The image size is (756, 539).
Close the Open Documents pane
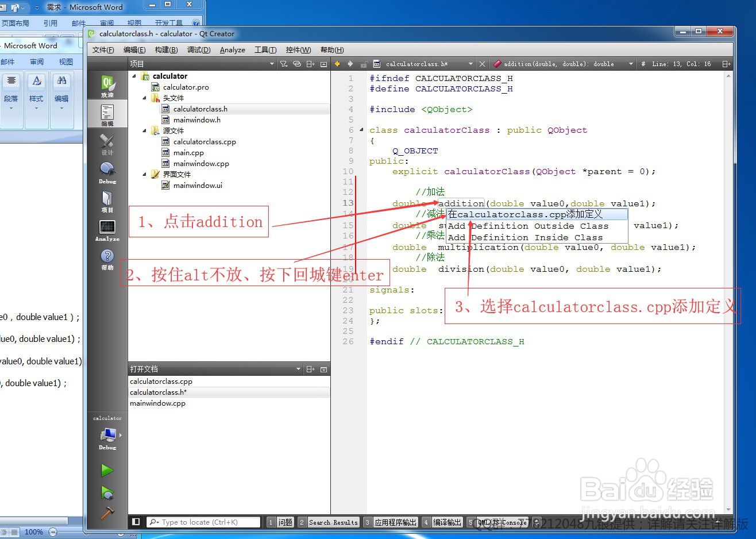tap(323, 369)
